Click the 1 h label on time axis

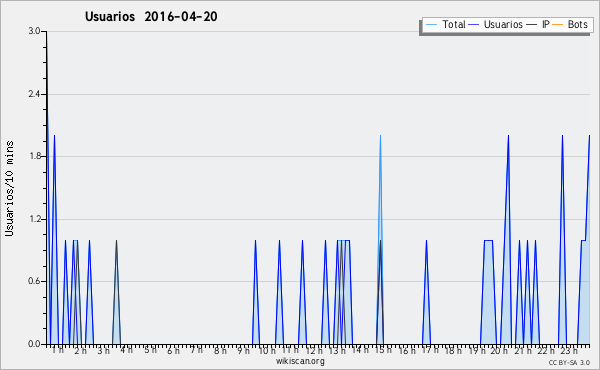pyautogui.click(x=58, y=350)
